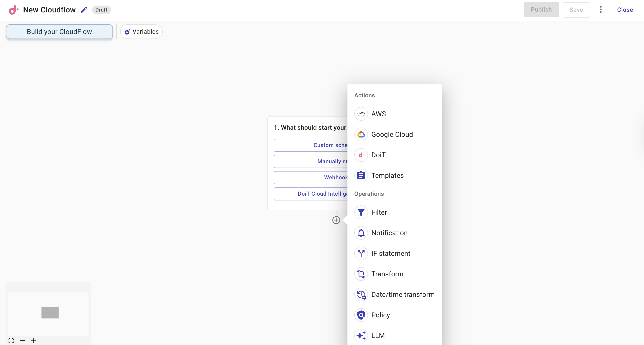The height and width of the screenshot is (345, 644).
Task: Select the Notification bell icon
Action: click(x=361, y=233)
